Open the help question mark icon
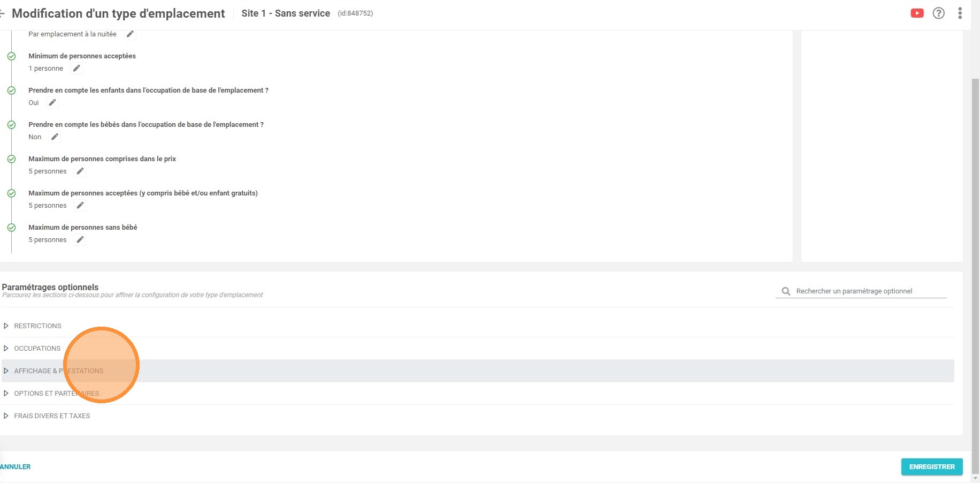 coord(938,13)
